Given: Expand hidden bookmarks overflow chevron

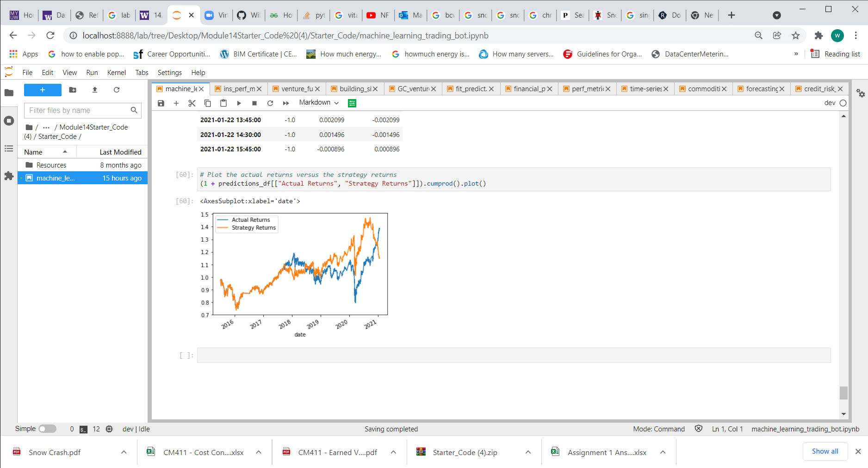Looking at the screenshot, I should point(796,54).
